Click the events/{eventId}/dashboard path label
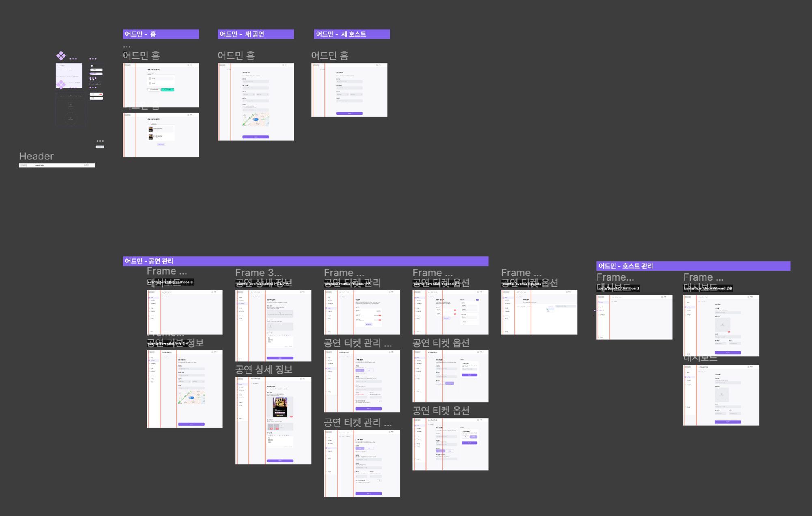 [170, 282]
